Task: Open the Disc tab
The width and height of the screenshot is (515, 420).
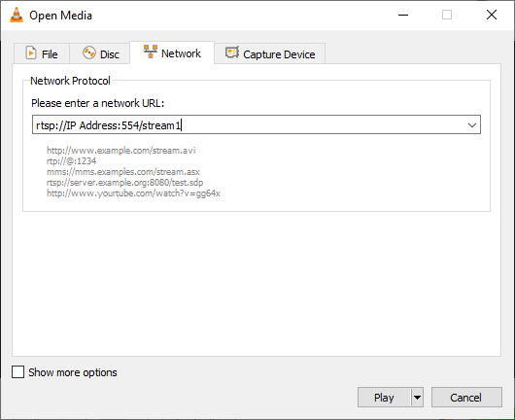Action: (100, 53)
